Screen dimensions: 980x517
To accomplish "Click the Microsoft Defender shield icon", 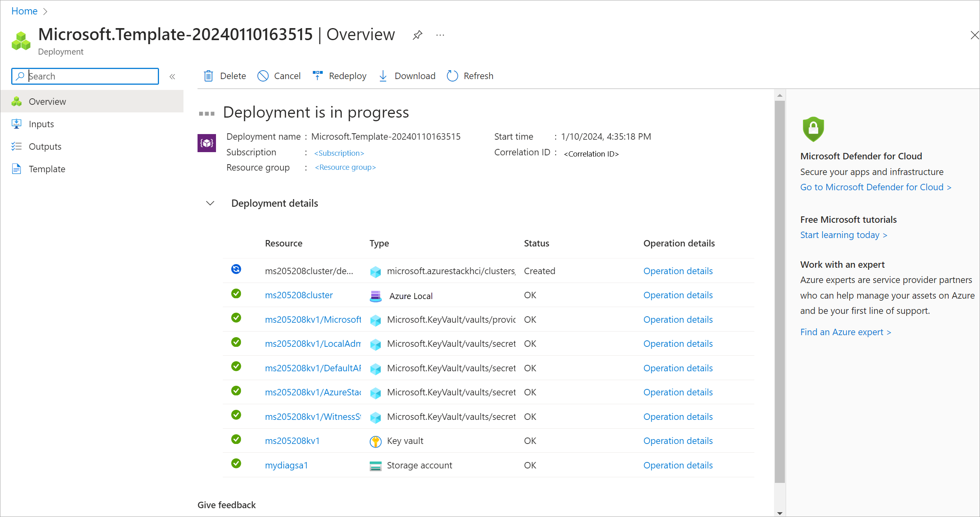I will [813, 129].
